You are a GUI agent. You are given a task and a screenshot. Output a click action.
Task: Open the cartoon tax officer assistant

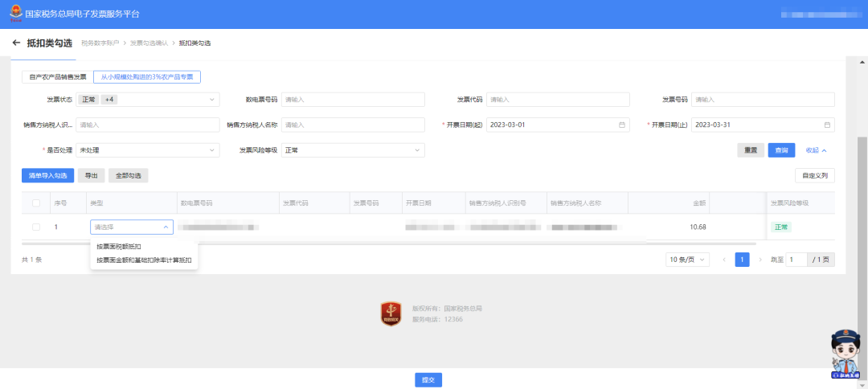click(x=844, y=354)
